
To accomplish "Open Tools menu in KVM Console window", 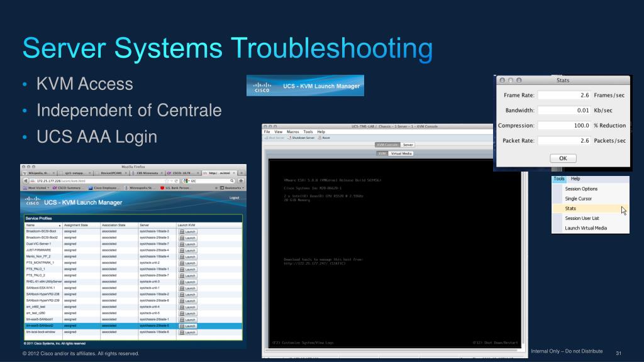I will pos(308,132).
